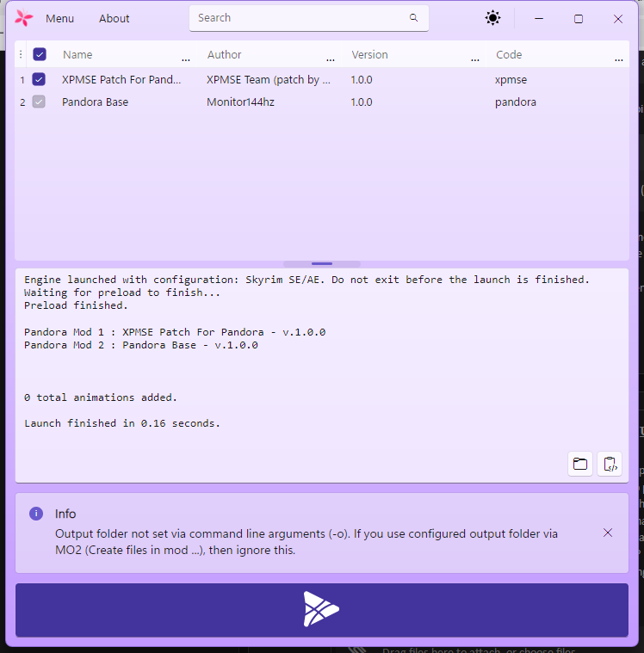Click the xpmse code cell
The image size is (644, 653).
tap(511, 79)
